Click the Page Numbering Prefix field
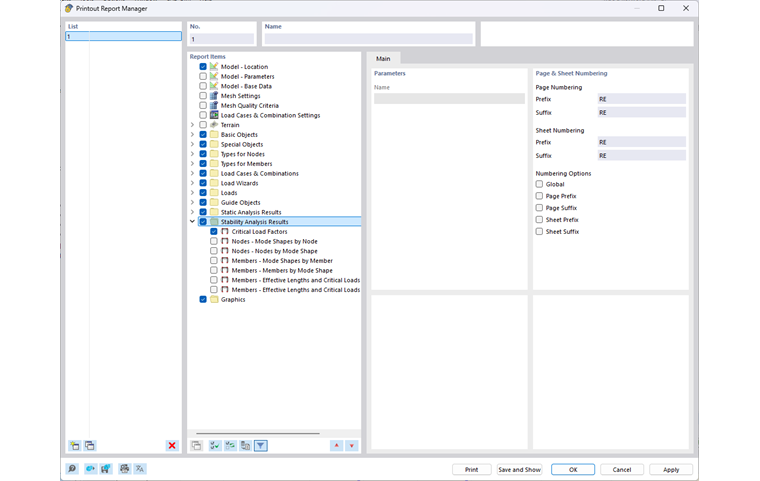 [x=642, y=99]
